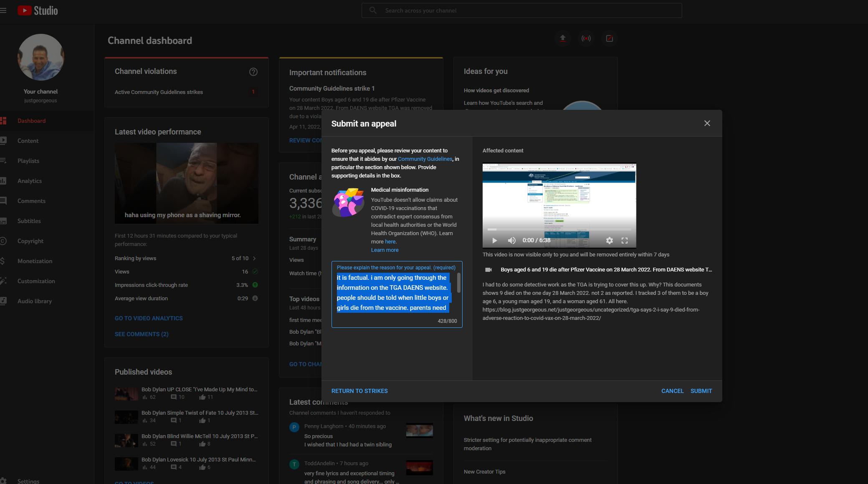
Task: Open Community Guidelines link
Action: 425,159
